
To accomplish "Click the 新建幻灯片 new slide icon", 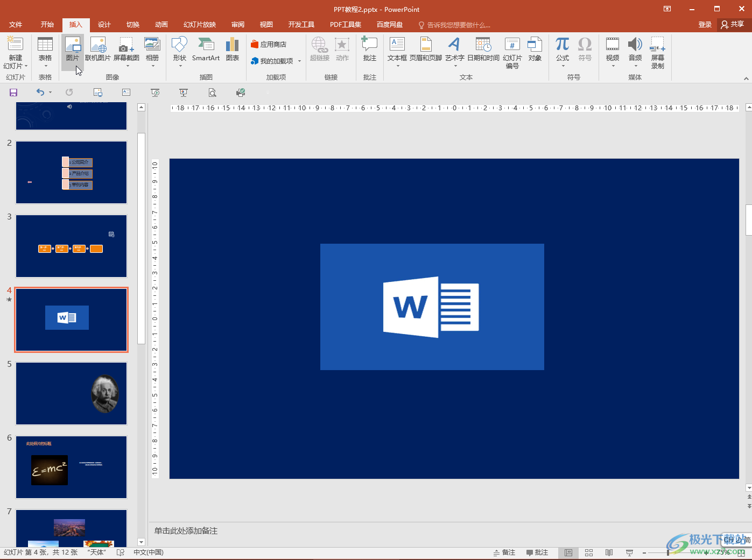I will coord(15,45).
